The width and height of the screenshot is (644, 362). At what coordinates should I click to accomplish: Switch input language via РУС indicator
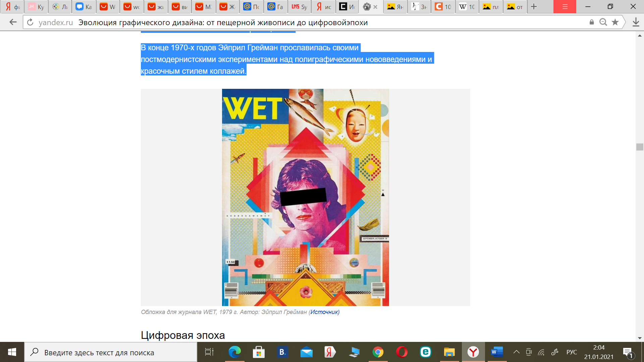coord(572,352)
